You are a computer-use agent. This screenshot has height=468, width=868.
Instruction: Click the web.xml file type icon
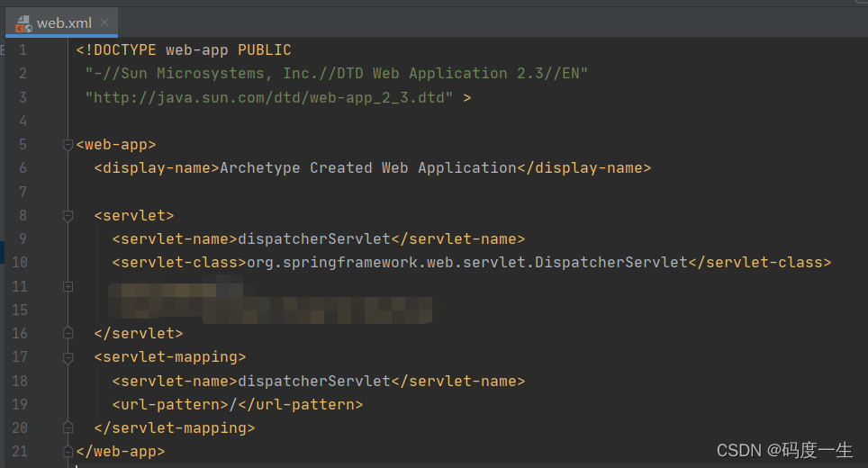point(23,23)
